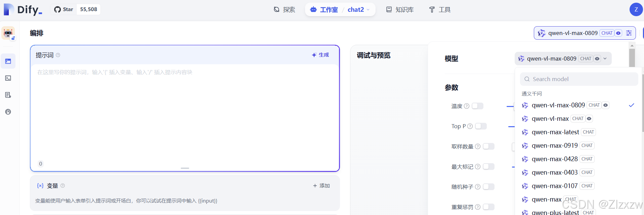The height and width of the screenshot is (215, 644).
Task: Click the sliders settings icon in model button
Action: pos(629,33)
